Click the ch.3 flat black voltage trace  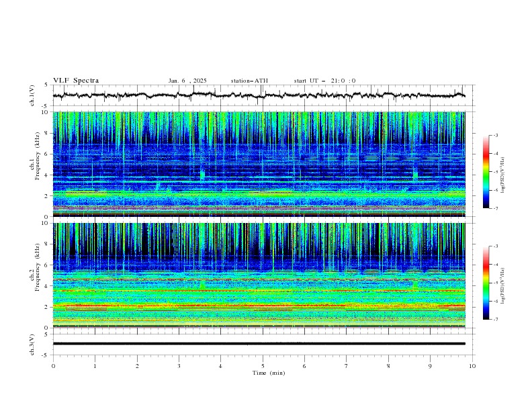pyautogui.click(x=259, y=344)
